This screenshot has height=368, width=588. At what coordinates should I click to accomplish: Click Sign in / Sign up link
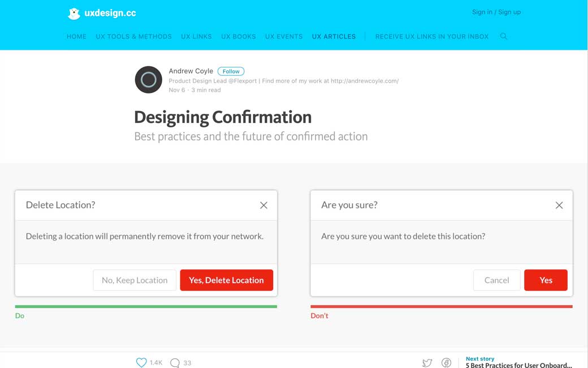pyautogui.click(x=496, y=12)
